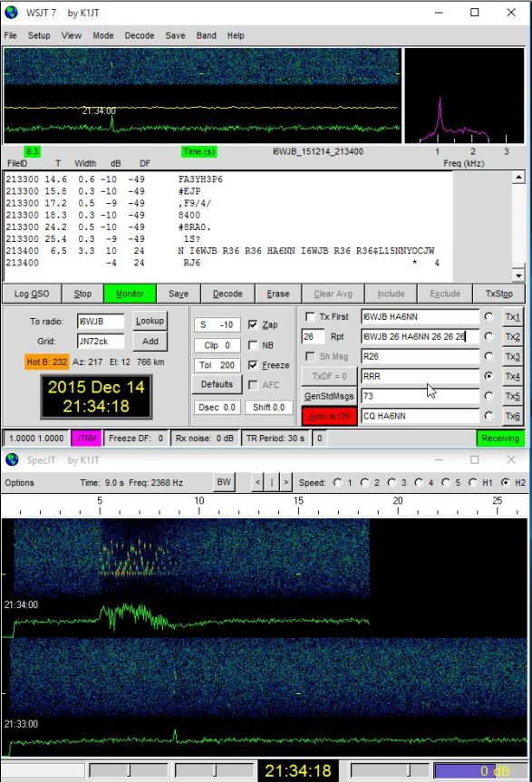Click the Log QSO button
Screen dimensions: 532x782
[x=32, y=294]
